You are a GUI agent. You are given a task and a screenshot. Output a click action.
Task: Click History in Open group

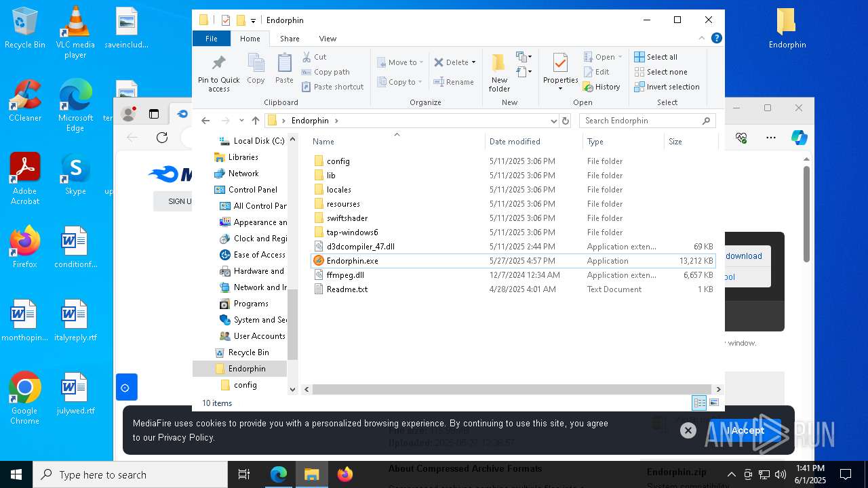click(601, 87)
